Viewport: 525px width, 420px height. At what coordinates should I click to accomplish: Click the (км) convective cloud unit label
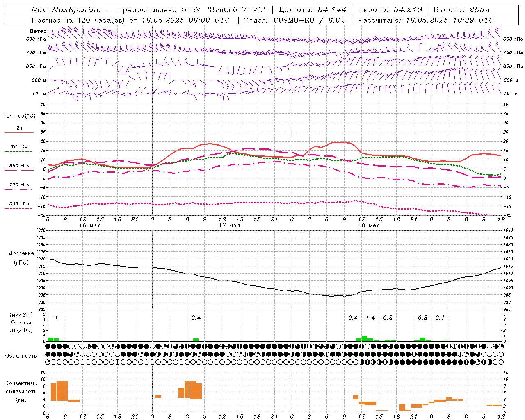coord(21,399)
